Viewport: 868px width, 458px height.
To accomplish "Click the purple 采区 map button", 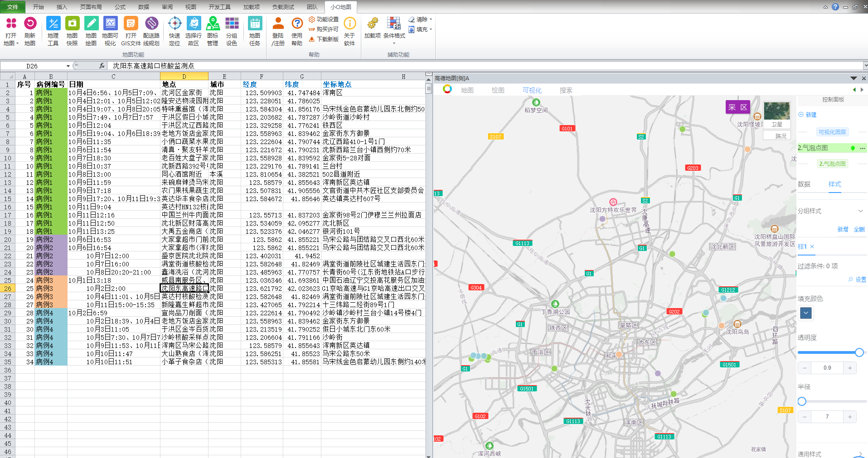I will coord(737,107).
